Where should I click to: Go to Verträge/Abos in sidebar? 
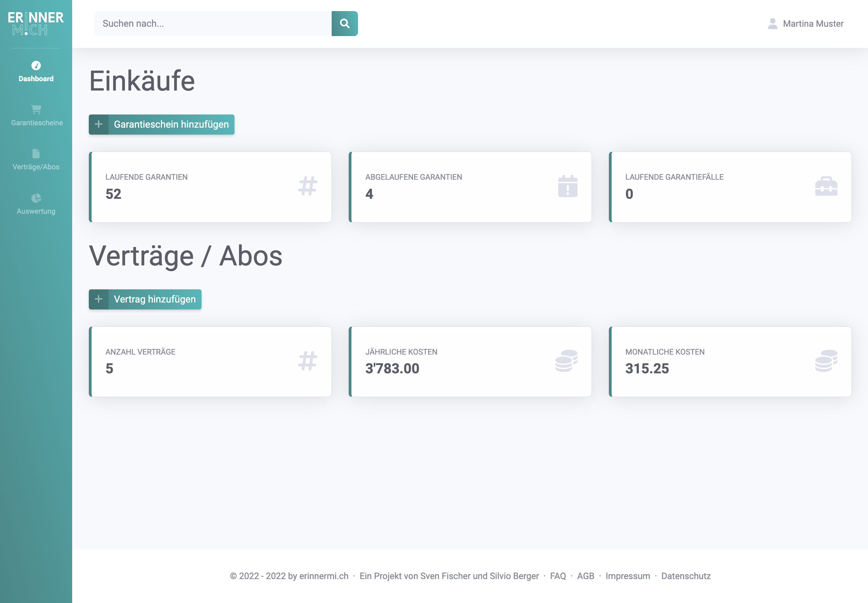coord(36,160)
